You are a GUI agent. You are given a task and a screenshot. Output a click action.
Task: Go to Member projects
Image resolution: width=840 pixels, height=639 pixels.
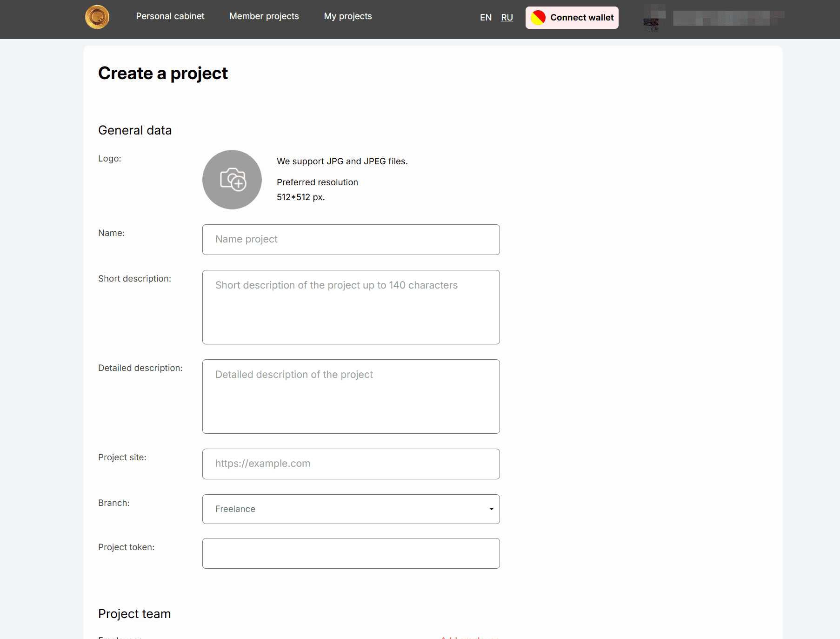[x=264, y=16]
